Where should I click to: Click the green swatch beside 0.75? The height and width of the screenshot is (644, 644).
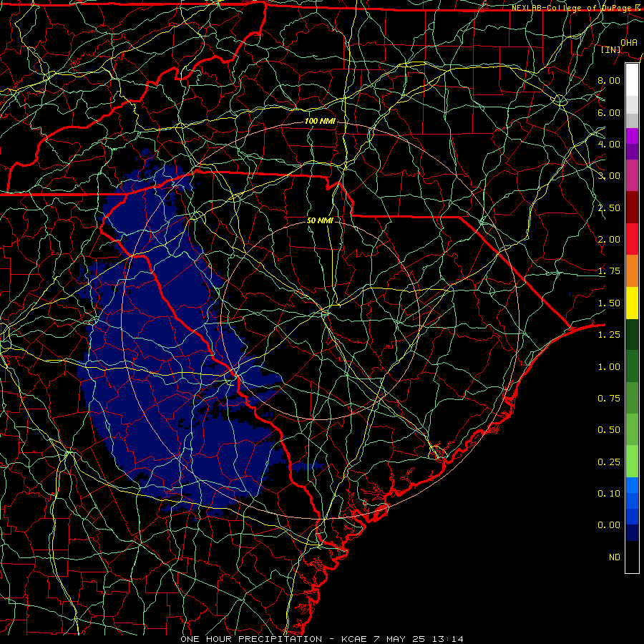coord(632,398)
